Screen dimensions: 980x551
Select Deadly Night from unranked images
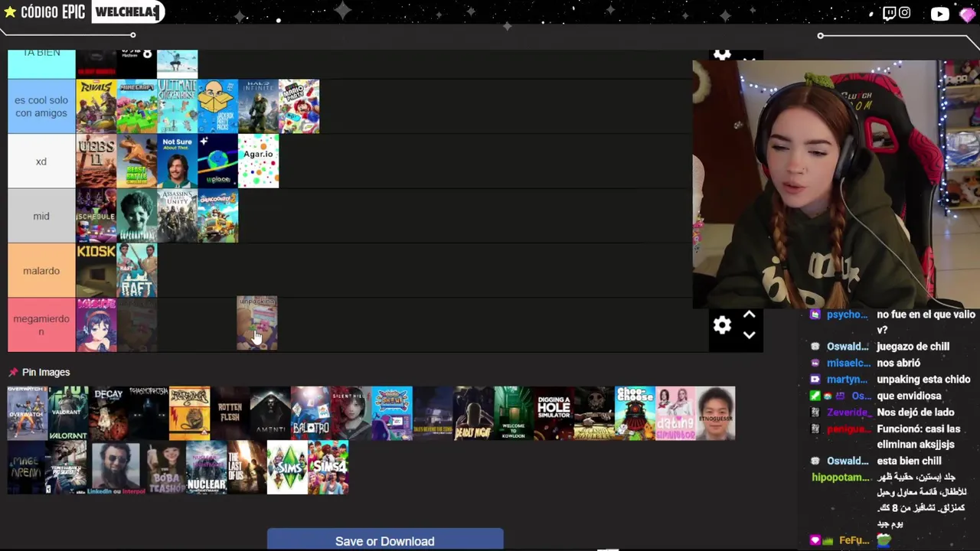pos(472,413)
